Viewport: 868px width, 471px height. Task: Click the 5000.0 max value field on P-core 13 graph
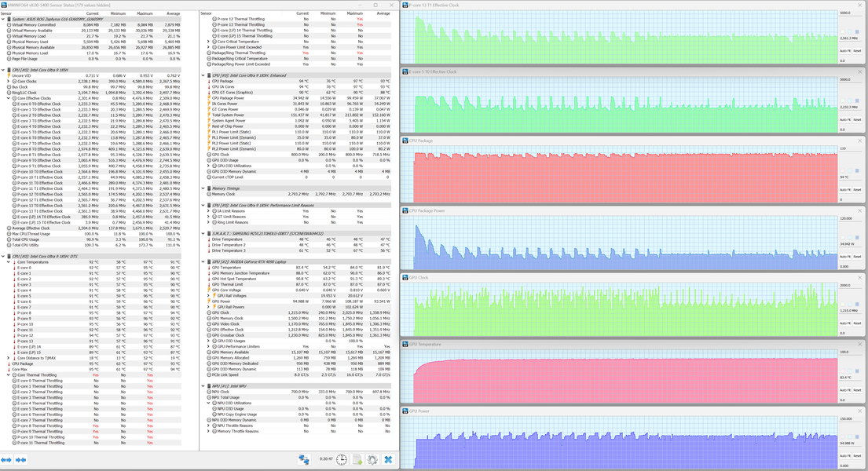pos(850,13)
